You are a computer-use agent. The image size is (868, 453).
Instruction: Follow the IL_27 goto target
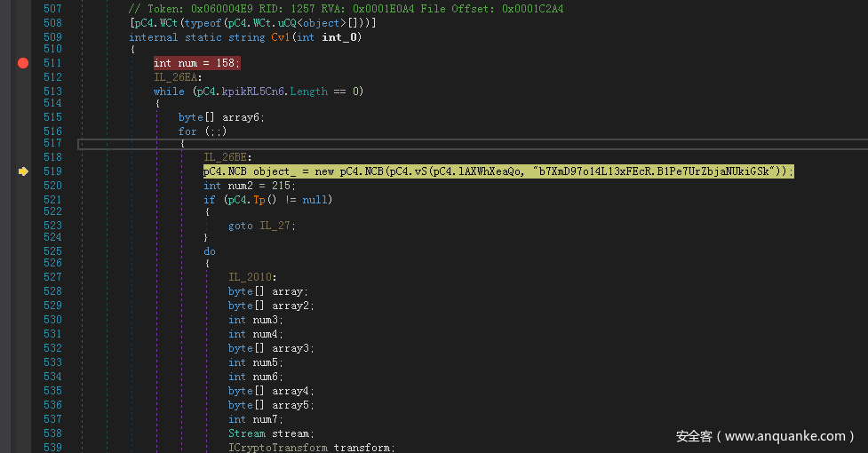[273, 226]
